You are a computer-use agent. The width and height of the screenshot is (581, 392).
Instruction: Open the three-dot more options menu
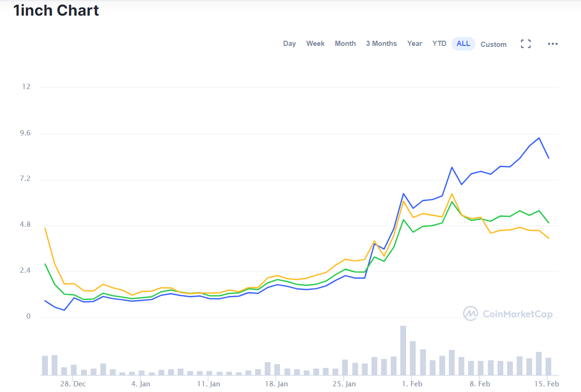pos(553,44)
